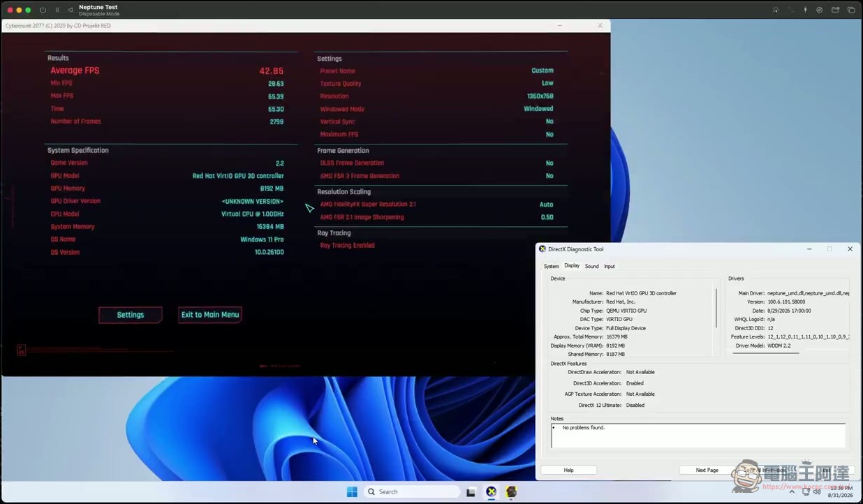
Task: Open Task View from the taskbar
Action: tap(471, 492)
